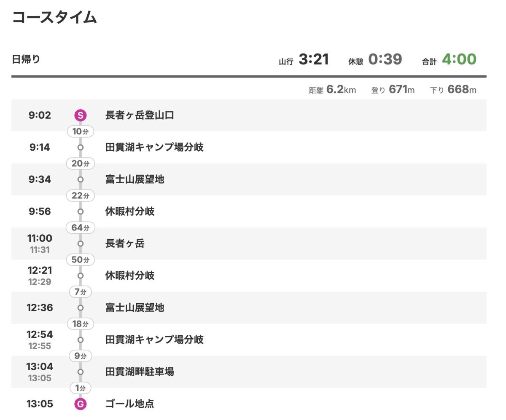Screen dimensions: 506x420
Task: Click the 50分 segment duration badge
Action: (x=80, y=260)
